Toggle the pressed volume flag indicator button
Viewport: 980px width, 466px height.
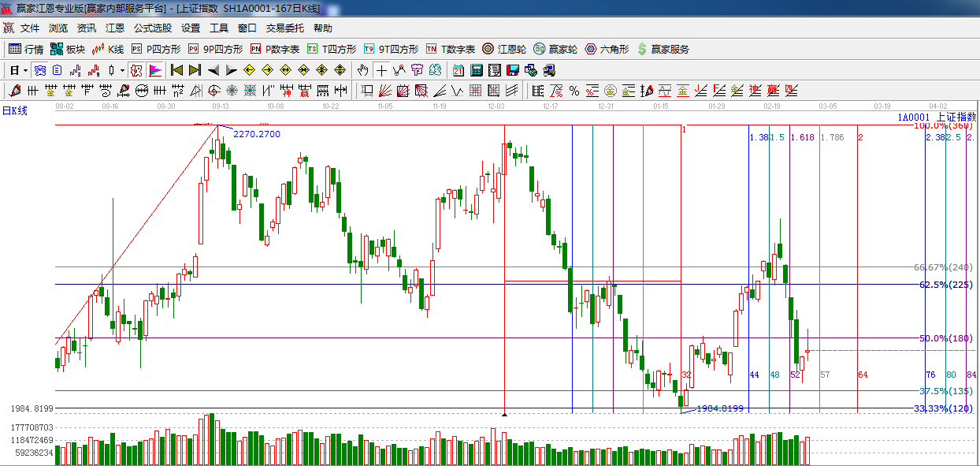[155, 70]
